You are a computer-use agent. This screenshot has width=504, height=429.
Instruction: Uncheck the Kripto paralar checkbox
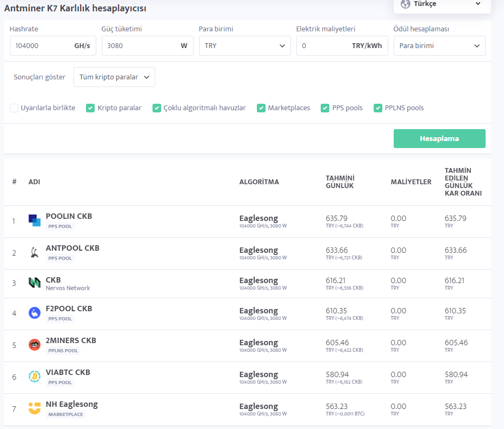point(90,108)
